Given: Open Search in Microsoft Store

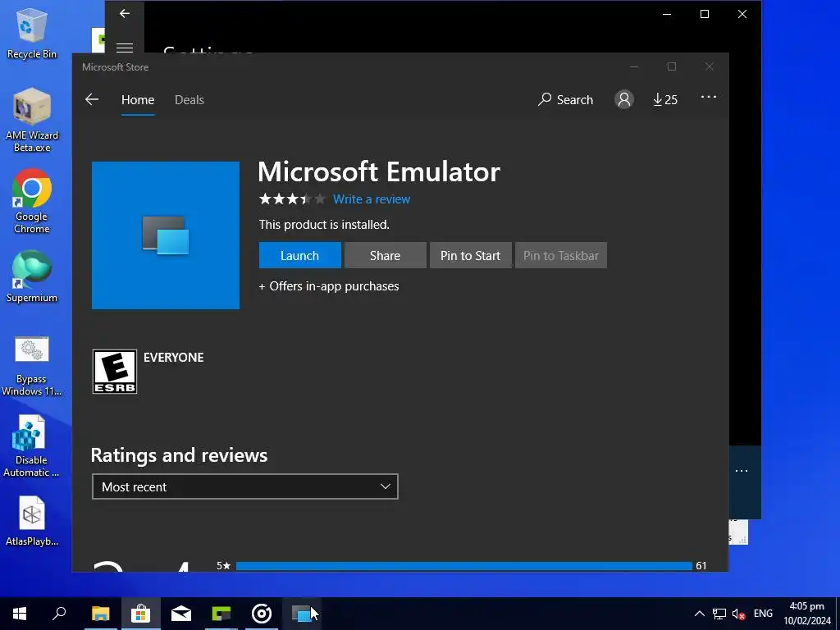Looking at the screenshot, I should click(566, 99).
